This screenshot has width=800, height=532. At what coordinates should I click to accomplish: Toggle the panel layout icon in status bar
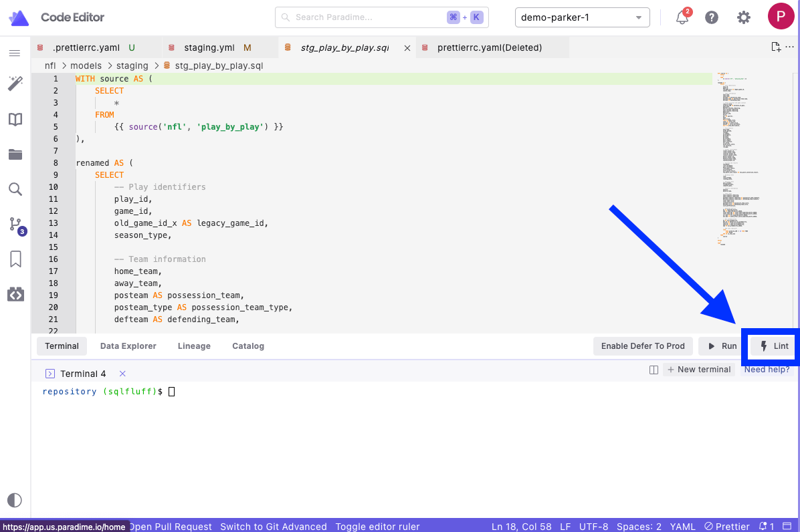787,526
